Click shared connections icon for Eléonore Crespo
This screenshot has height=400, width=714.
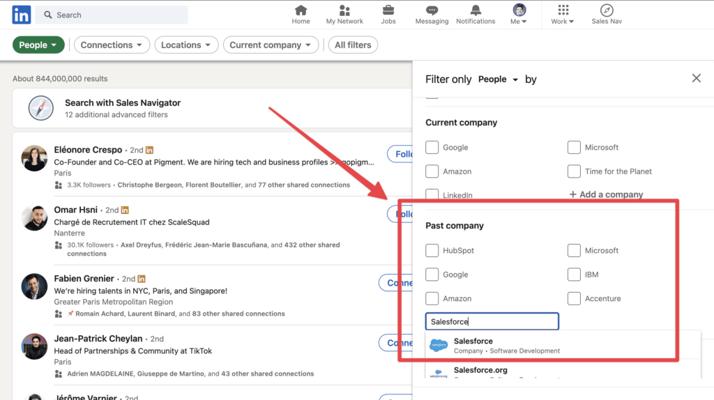(58, 185)
